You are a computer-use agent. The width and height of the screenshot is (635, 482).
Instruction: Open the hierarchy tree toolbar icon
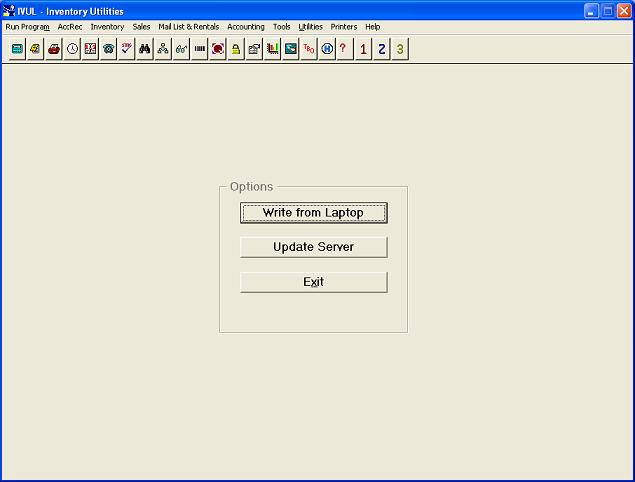pos(163,49)
